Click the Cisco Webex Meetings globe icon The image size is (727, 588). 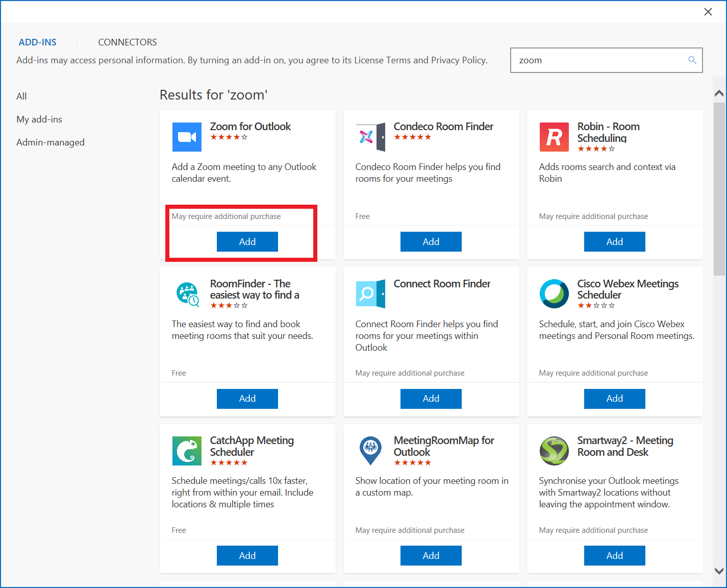(x=554, y=294)
